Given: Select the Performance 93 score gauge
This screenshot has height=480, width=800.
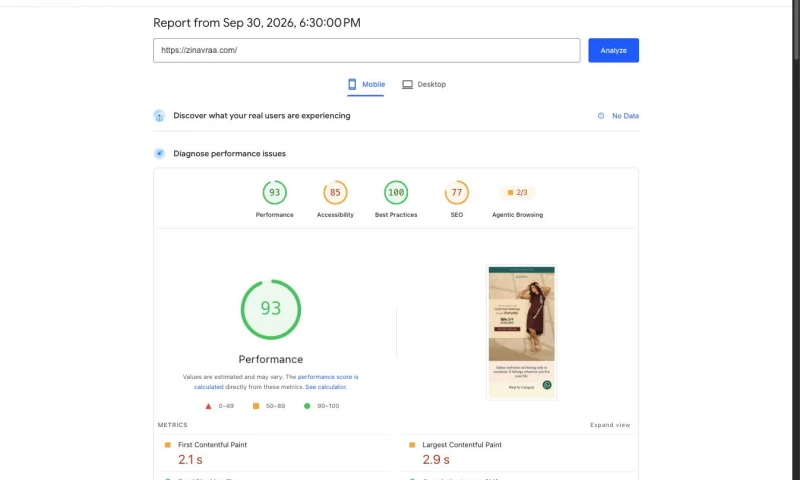Looking at the screenshot, I should pos(274,192).
